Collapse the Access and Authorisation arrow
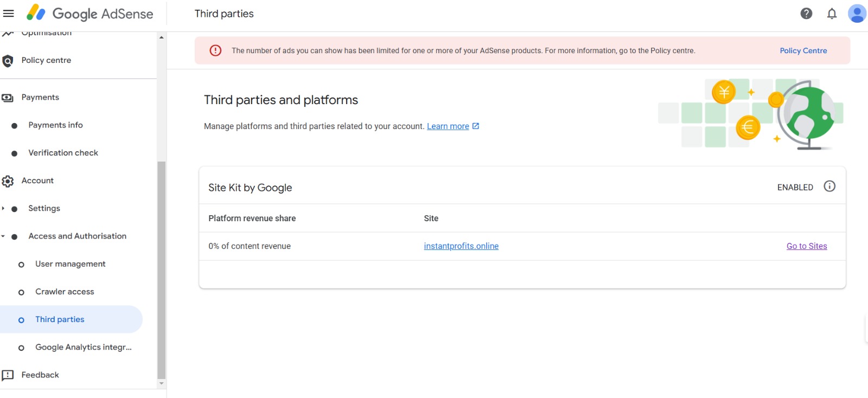The image size is (868, 398). 3,236
